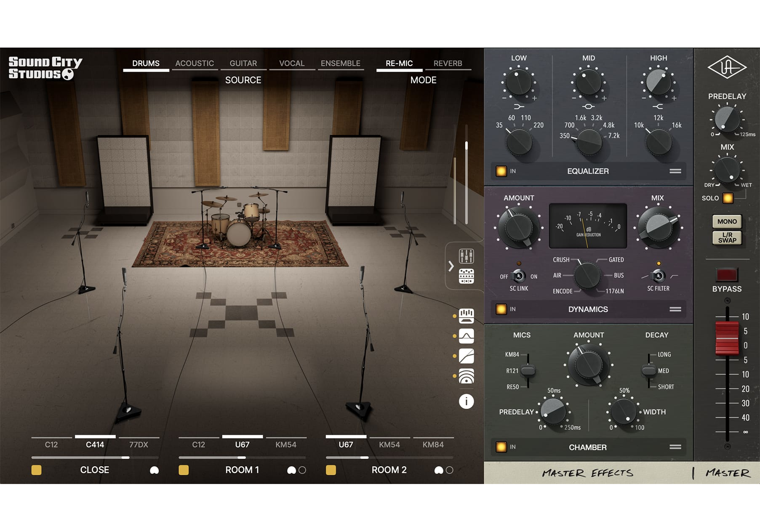Click CLOSE mic polar pattern icon

(155, 470)
